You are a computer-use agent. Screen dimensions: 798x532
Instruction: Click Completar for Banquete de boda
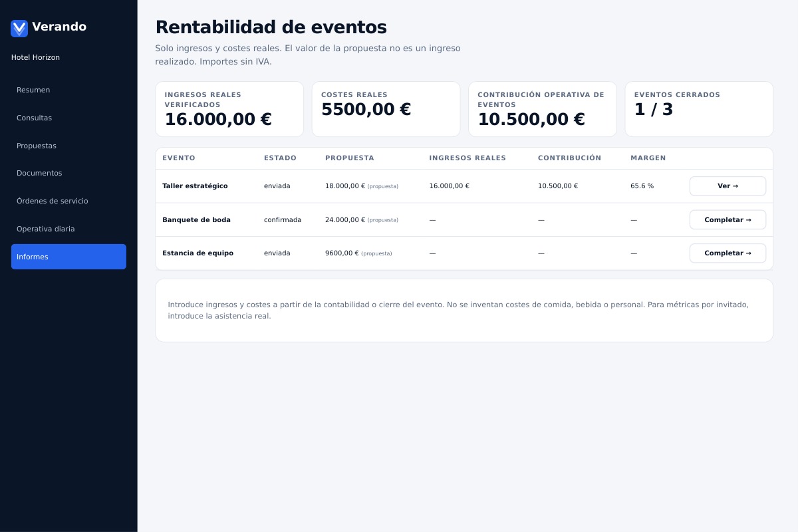(x=728, y=219)
